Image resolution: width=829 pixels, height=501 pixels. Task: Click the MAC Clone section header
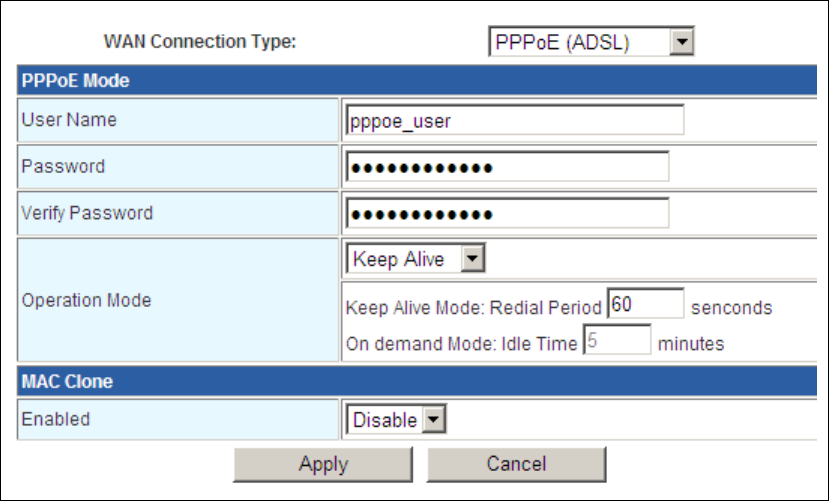click(x=69, y=381)
